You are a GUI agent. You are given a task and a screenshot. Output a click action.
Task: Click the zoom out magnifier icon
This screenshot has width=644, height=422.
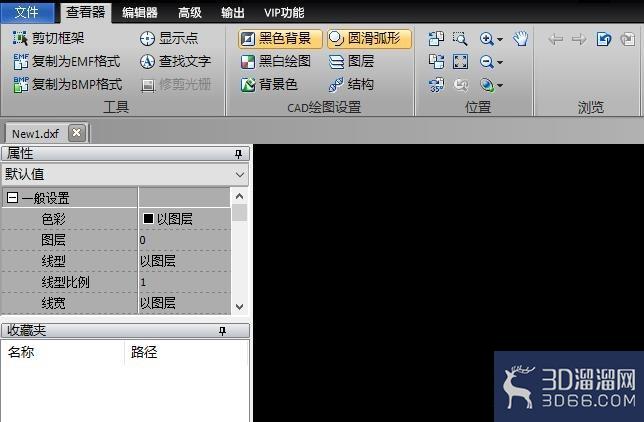[487, 62]
